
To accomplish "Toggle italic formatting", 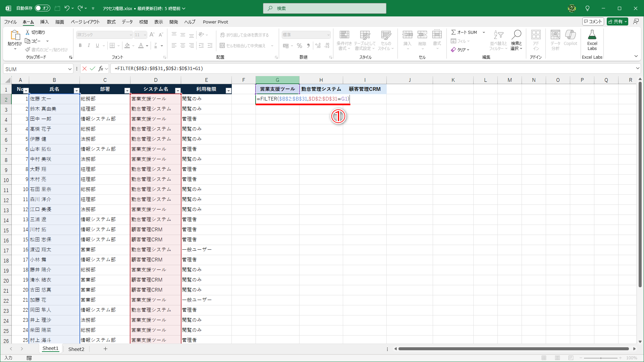I will pyautogui.click(x=89, y=45).
